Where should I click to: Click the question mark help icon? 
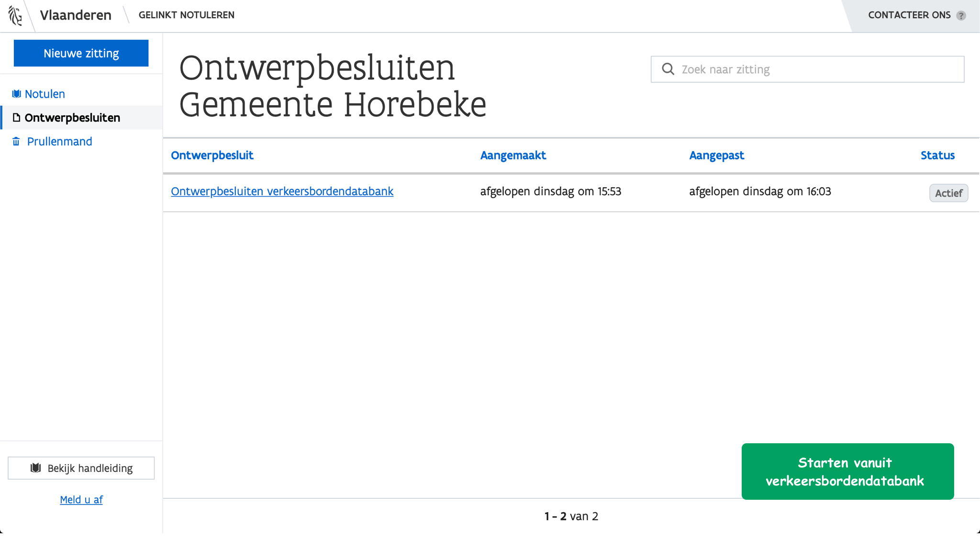point(961,16)
